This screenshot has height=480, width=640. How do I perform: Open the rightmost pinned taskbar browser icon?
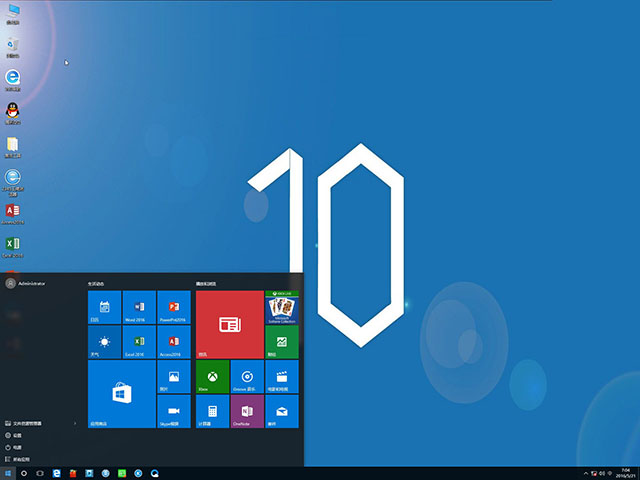[x=154, y=473]
